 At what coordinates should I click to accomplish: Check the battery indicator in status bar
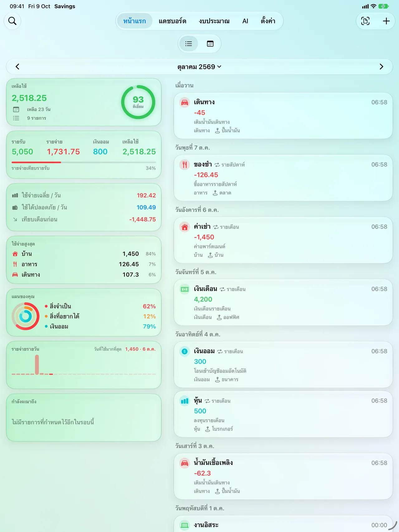tap(383, 6)
